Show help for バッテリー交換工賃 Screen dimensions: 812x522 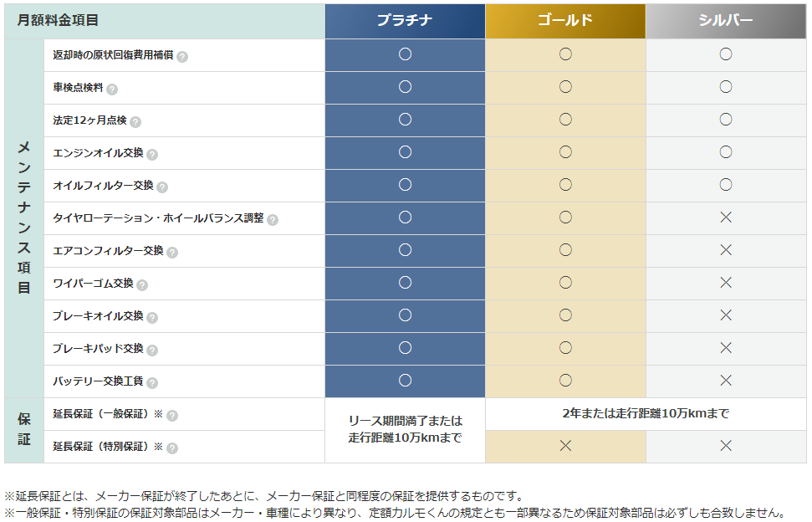[x=152, y=382]
